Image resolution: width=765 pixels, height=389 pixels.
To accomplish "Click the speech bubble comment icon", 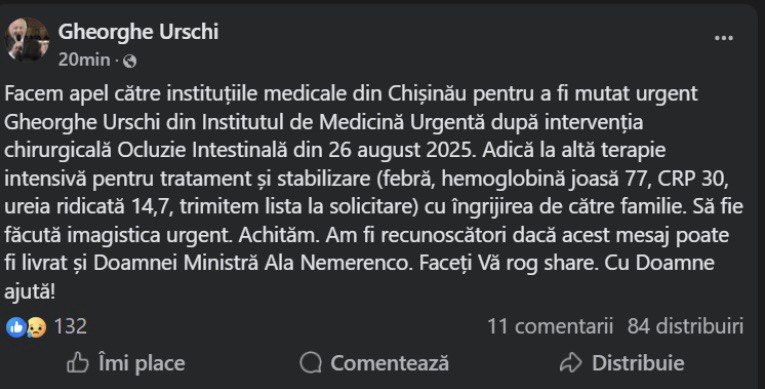I will tap(311, 363).
